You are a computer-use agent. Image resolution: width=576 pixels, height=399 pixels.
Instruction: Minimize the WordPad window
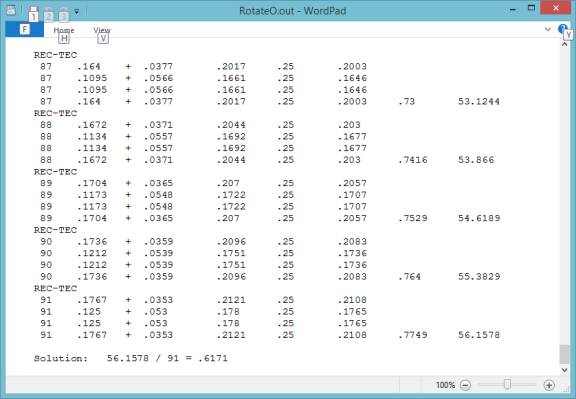(513, 9)
